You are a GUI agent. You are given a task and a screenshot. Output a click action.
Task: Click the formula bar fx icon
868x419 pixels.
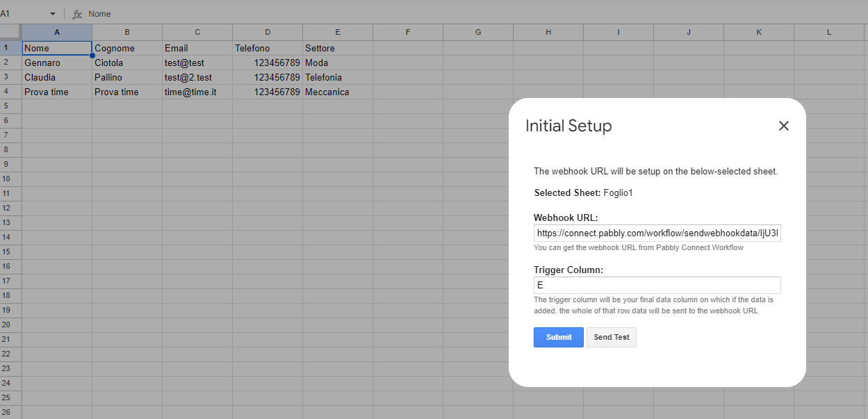click(x=77, y=14)
